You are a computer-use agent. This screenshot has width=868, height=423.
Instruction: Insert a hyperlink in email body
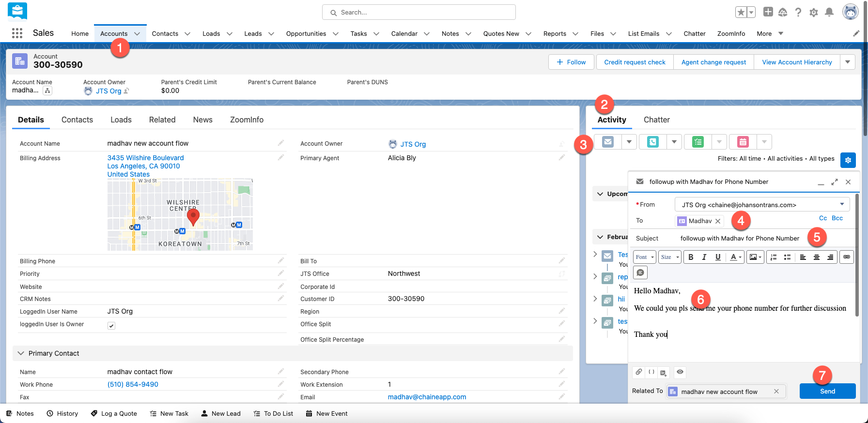pos(847,257)
